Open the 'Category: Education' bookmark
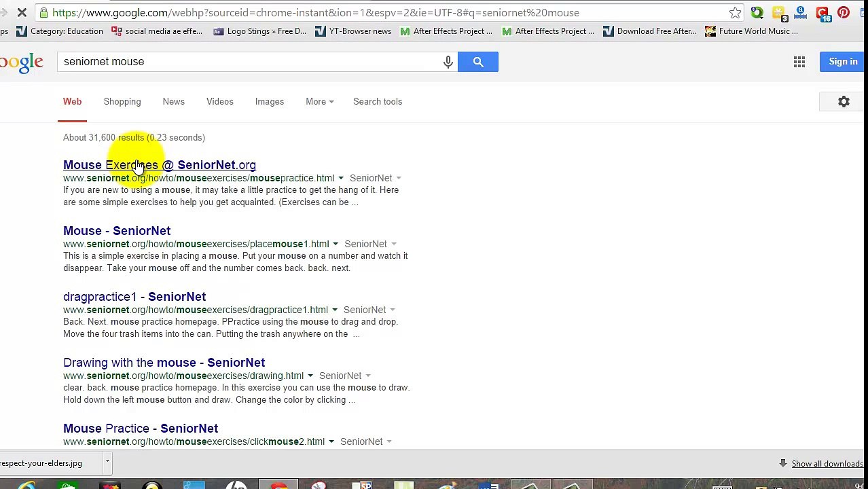868x489 pixels. click(x=59, y=31)
